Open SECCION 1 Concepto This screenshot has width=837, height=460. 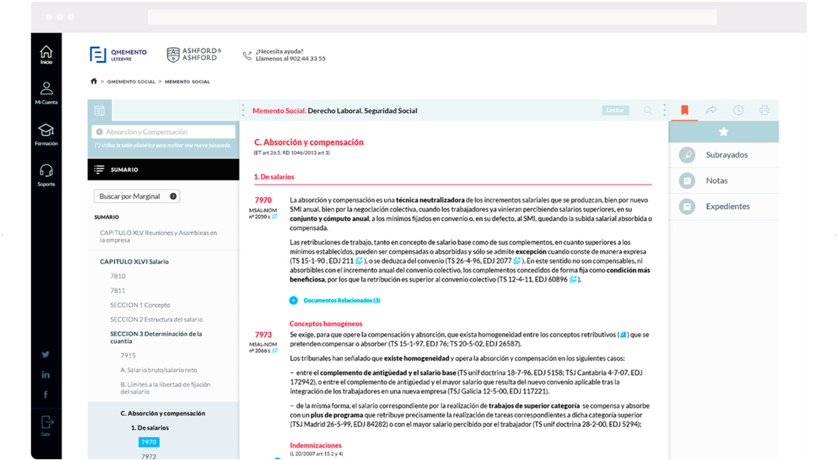(140, 305)
